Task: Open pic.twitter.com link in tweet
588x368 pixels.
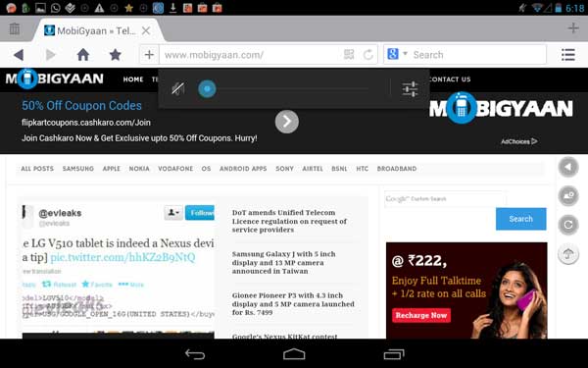Action: (x=122, y=257)
